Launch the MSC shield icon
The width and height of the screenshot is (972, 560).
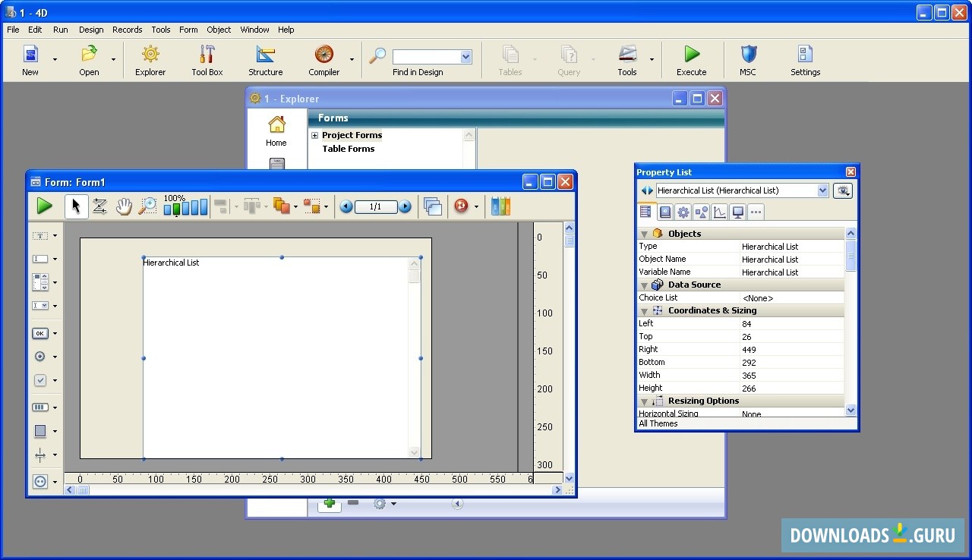pos(748,61)
